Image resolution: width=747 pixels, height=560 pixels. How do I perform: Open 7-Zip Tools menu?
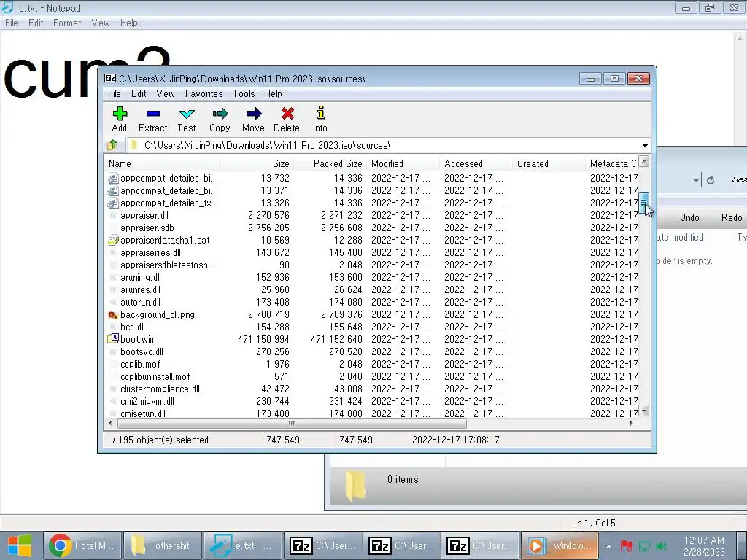coord(244,93)
